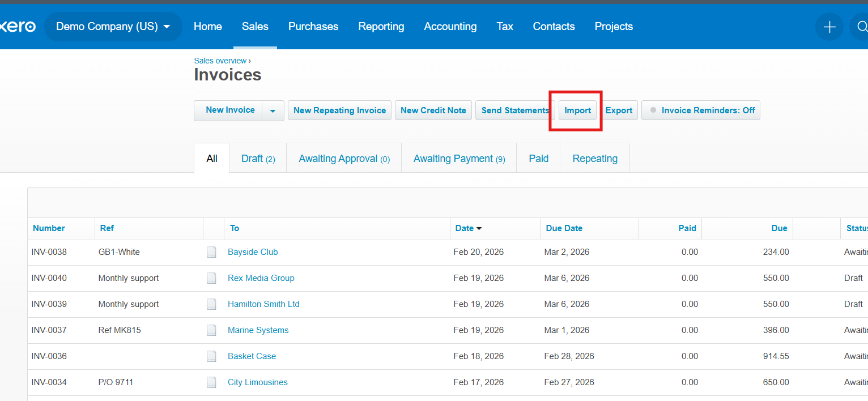
Task: Click the GB1-White reference cell
Action: click(x=119, y=252)
